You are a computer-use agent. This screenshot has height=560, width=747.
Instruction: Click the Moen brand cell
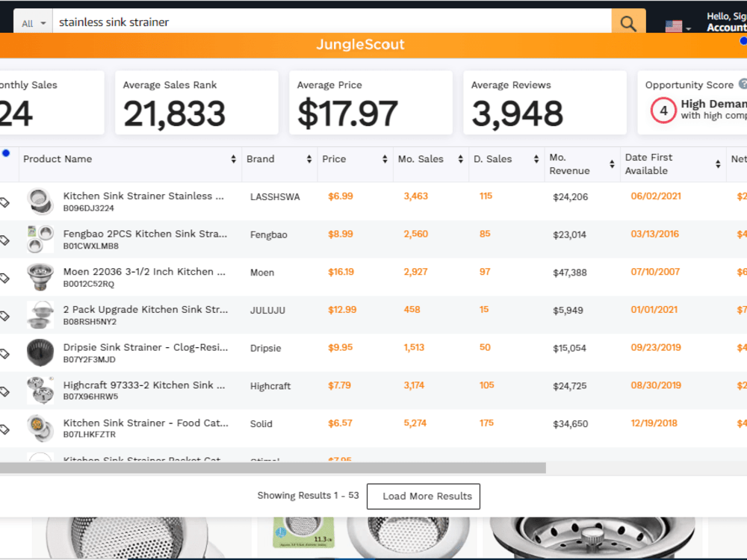(x=262, y=273)
